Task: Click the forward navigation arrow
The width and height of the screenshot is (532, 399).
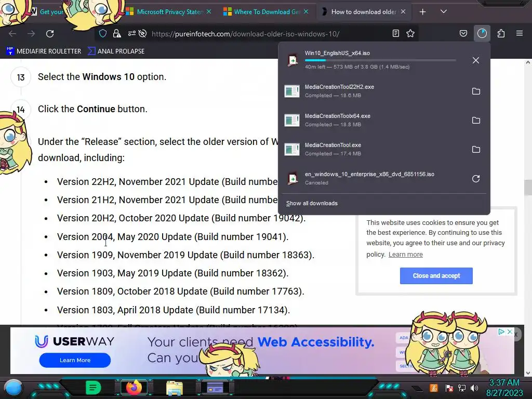Action: pyautogui.click(x=31, y=34)
